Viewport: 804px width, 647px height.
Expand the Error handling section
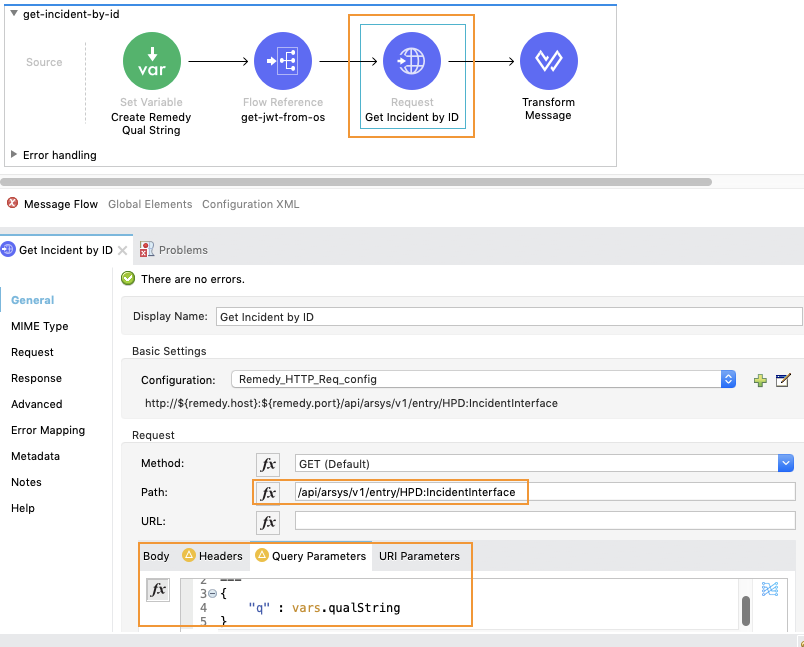point(14,154)
